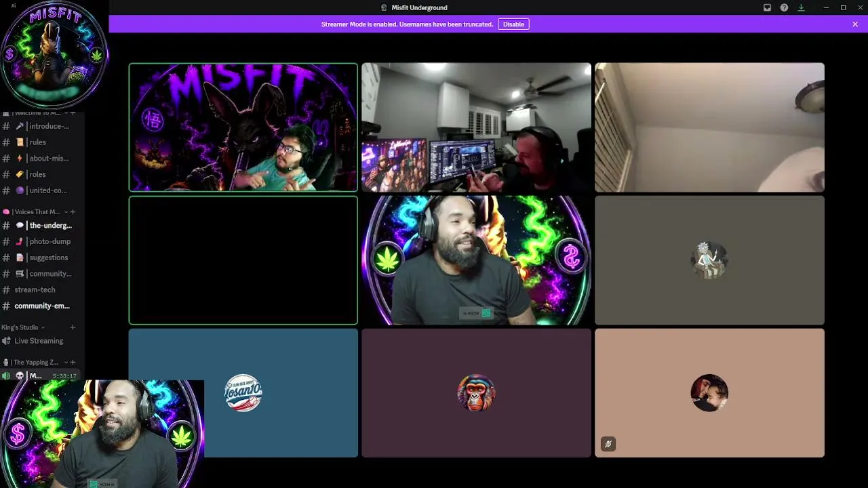868x488 pixels.
Task: Focus the webcam tile showing desk monitors
Action: coord(476,127)
